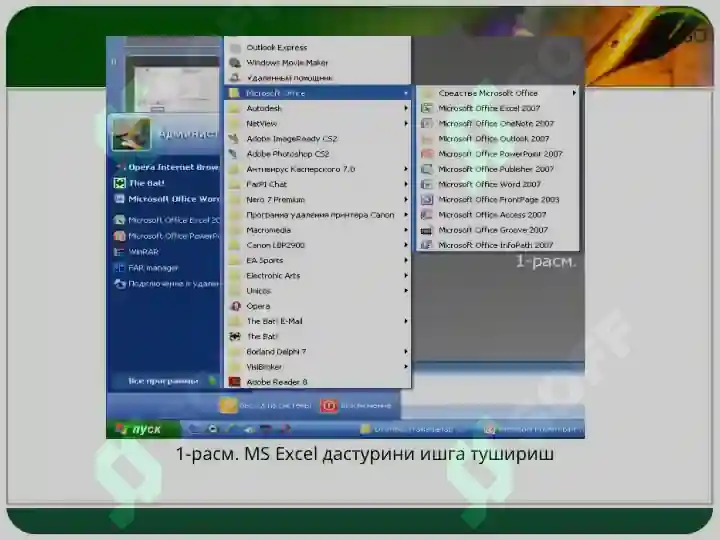Click the InfoPath 2007 icon
Screen dimensions: 720x540
[x=427, y=245]
